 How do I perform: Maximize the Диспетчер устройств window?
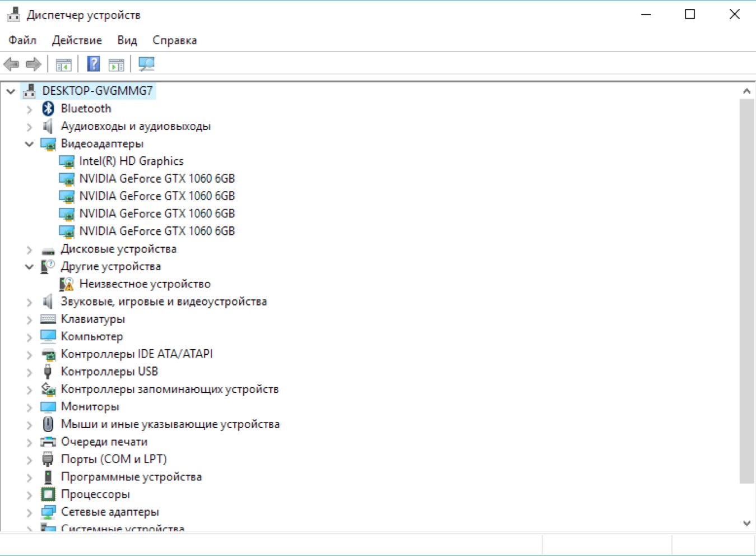(x=690, y=15)
